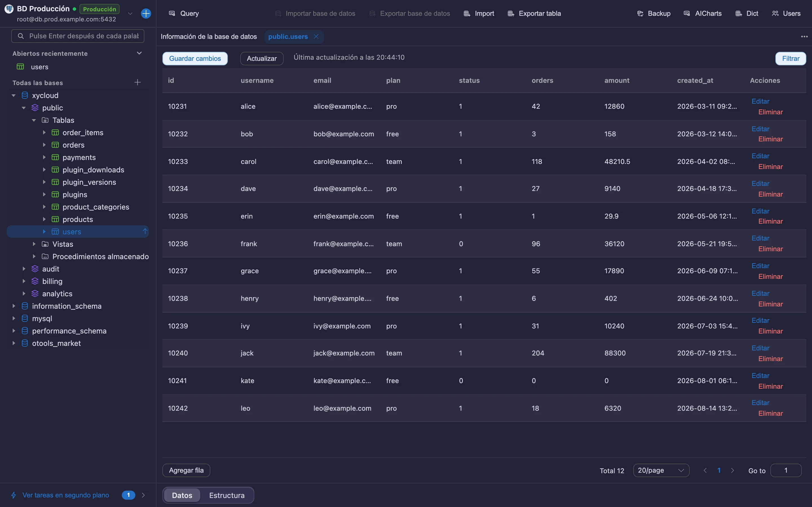Select the Datos view toggle
Image resolution: width=812 pixels, height=507 pixels.
click(182, 495)
